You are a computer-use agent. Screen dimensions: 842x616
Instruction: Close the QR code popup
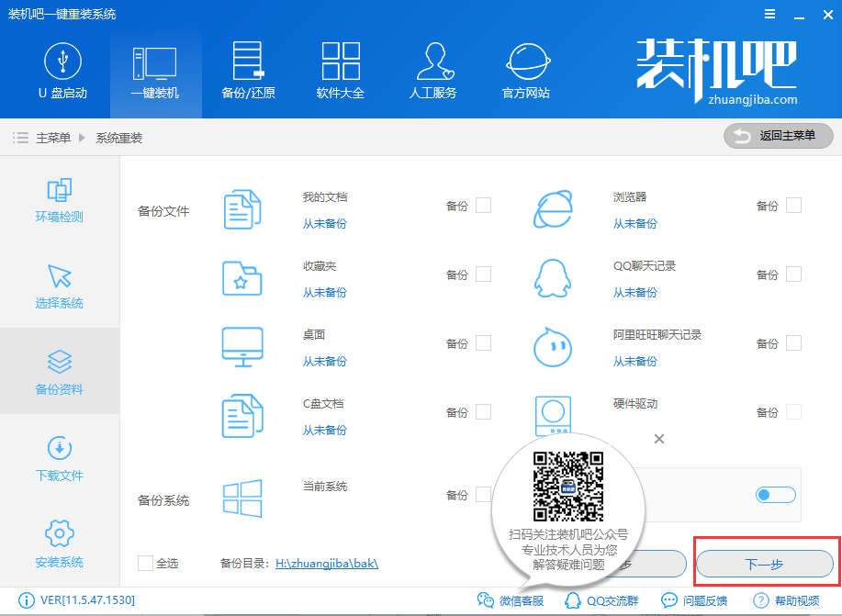[659, 439]
